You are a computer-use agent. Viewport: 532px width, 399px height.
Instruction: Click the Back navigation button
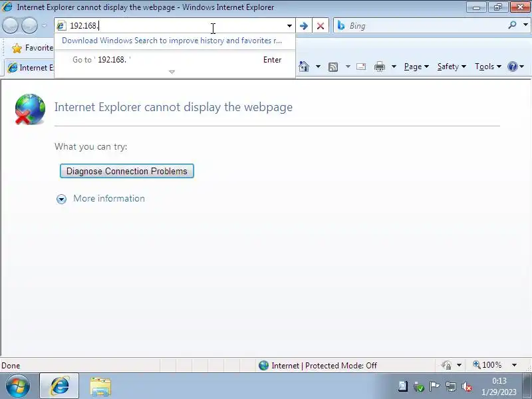[10, 25]
